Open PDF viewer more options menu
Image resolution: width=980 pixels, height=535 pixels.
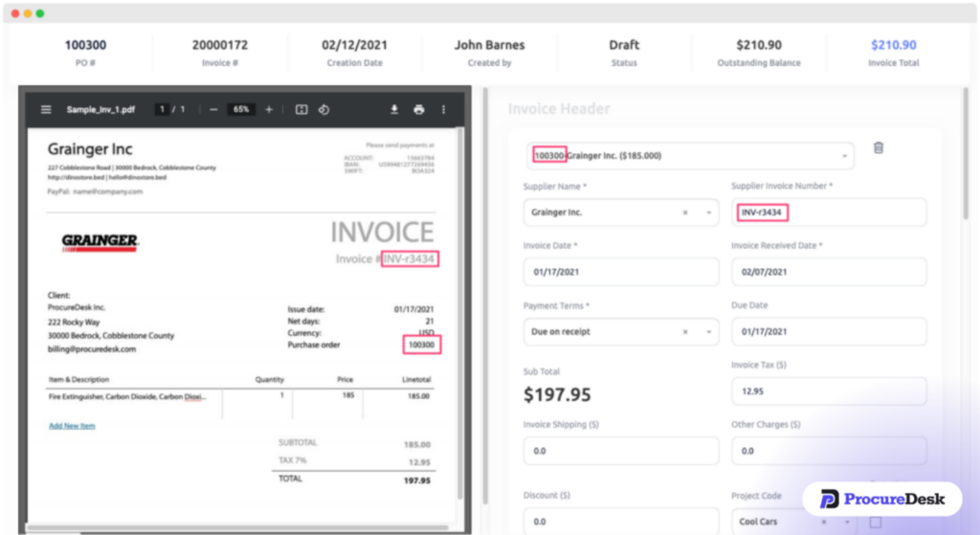[443, 110]
